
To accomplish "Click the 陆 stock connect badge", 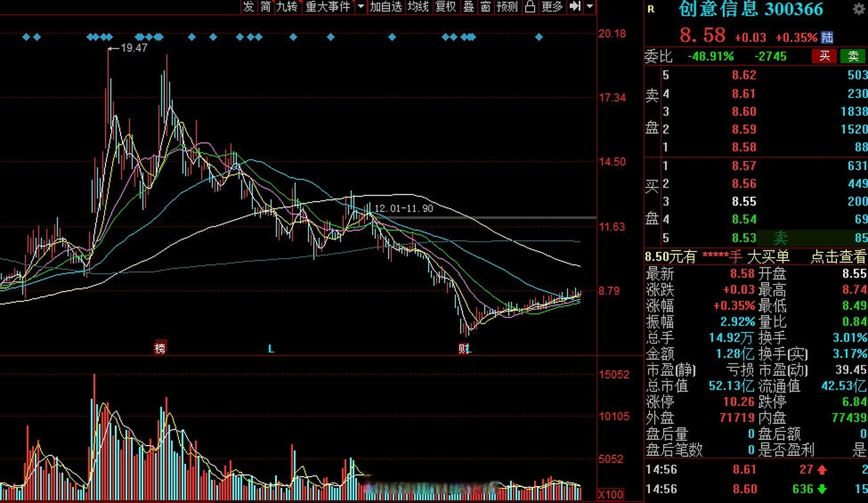I will 827,38.
